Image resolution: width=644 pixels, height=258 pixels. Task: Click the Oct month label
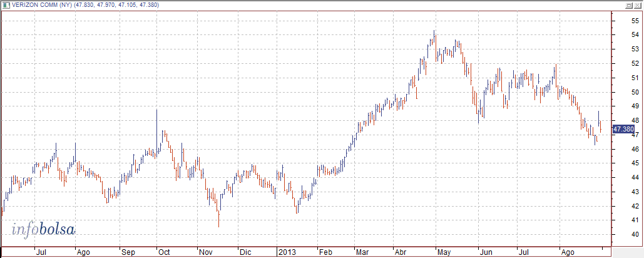[x=164, y=252]
